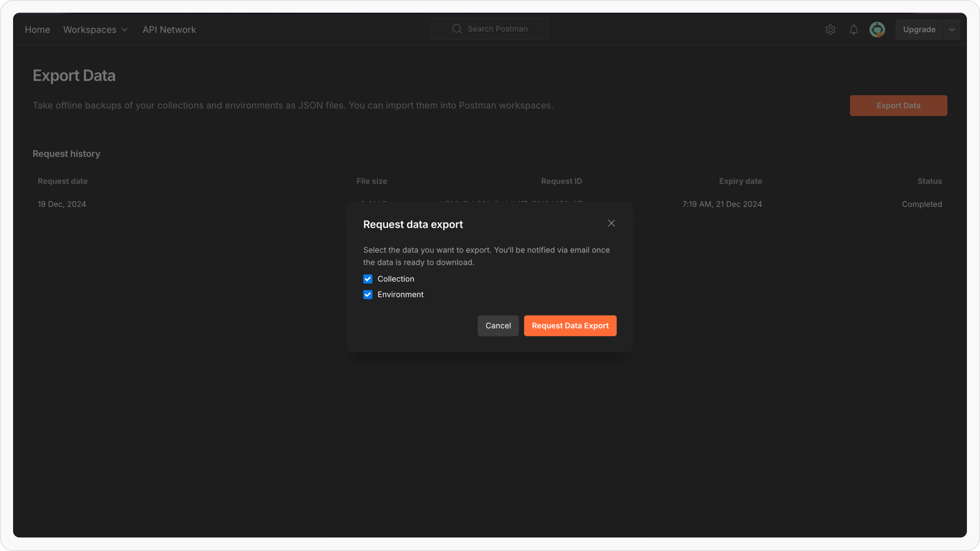Open notifications via the bell icon

(853, 29)
